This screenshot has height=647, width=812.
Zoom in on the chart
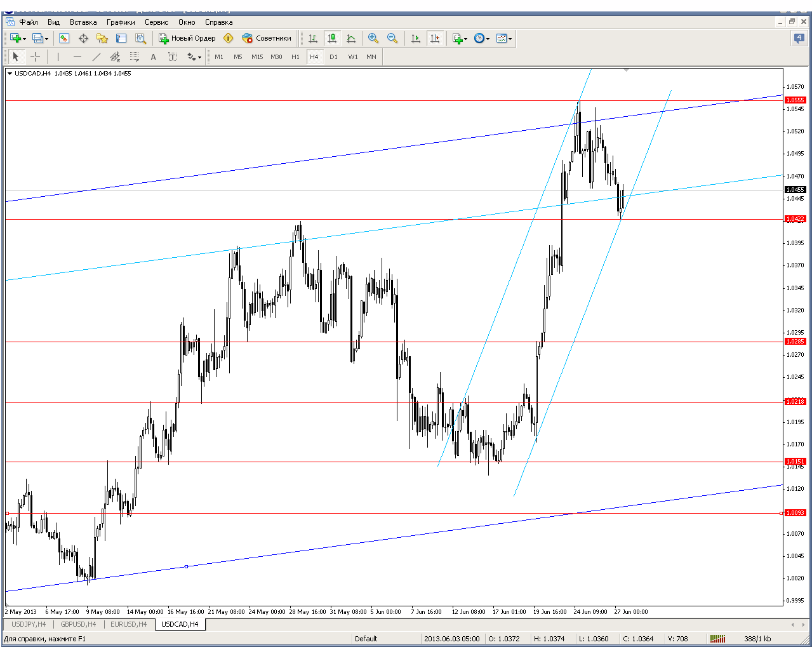tap(373, 39)
